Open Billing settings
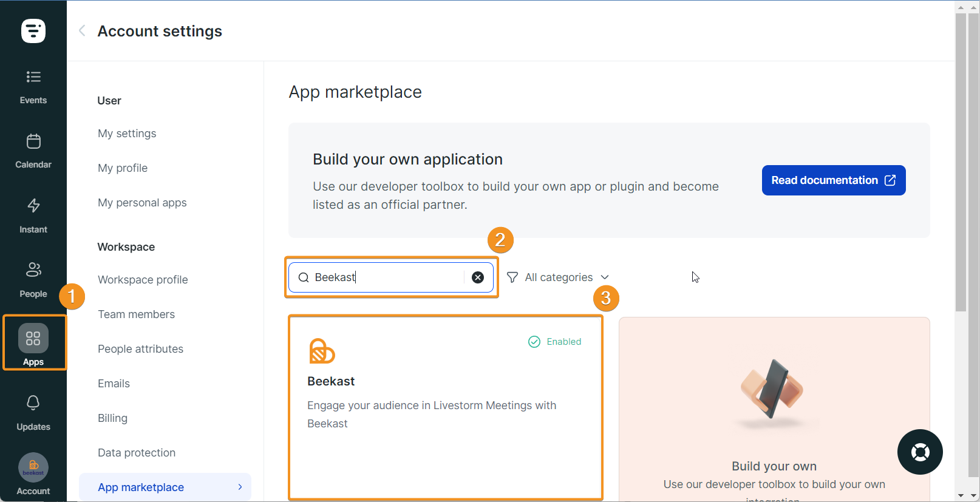Viewport: 980px width, 502px height. pos(112,418)
